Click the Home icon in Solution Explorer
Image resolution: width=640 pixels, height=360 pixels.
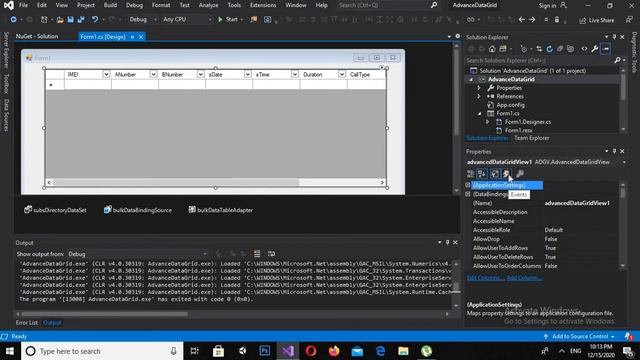coord(492,49)
